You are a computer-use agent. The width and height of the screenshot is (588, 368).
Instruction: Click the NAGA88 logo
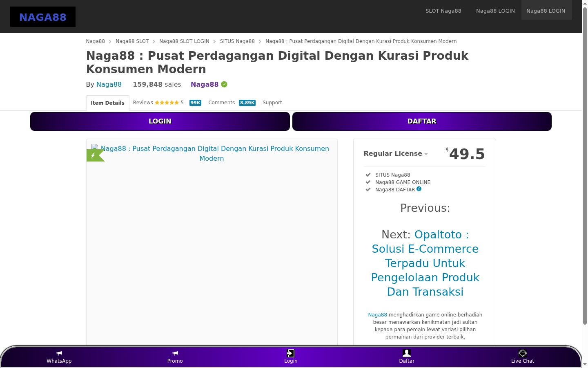43,17
